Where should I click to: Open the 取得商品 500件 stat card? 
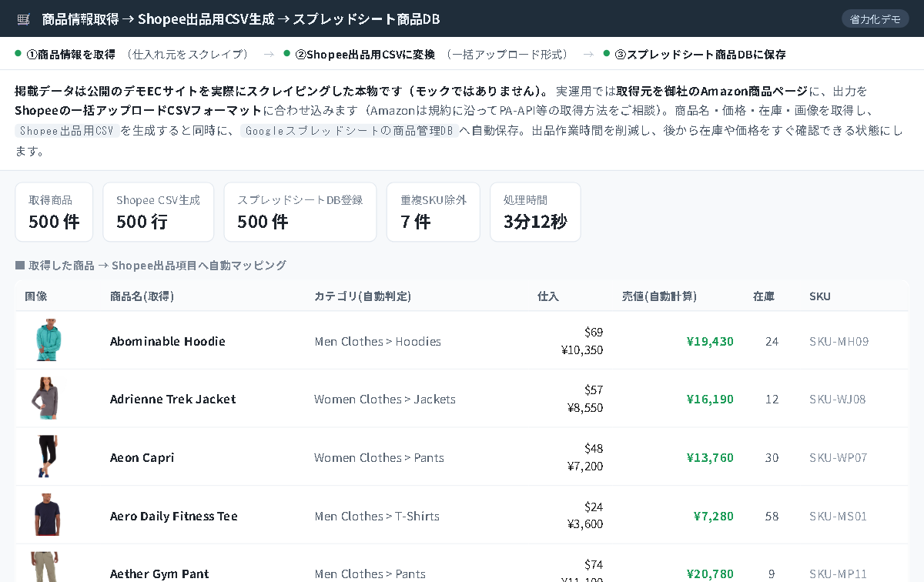click(54, 212)
